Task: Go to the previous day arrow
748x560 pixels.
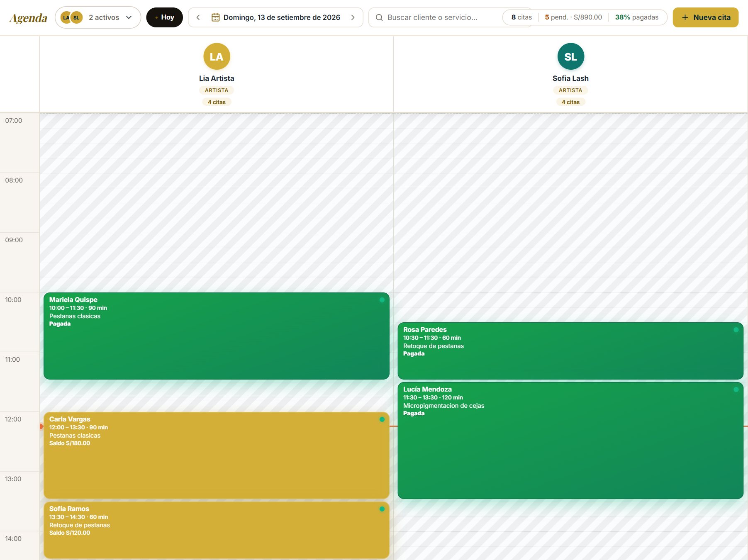Action: tap(198, 17)
